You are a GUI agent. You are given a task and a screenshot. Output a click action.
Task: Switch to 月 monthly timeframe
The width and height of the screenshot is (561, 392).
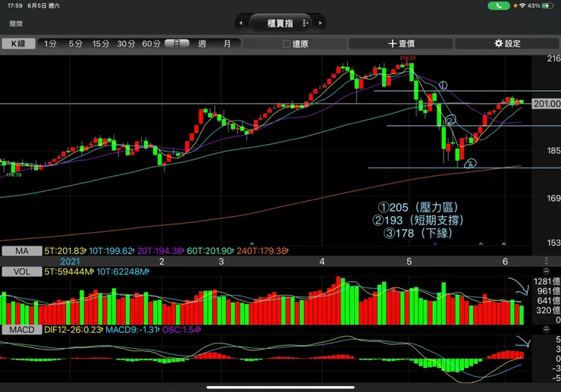[227, 44]
